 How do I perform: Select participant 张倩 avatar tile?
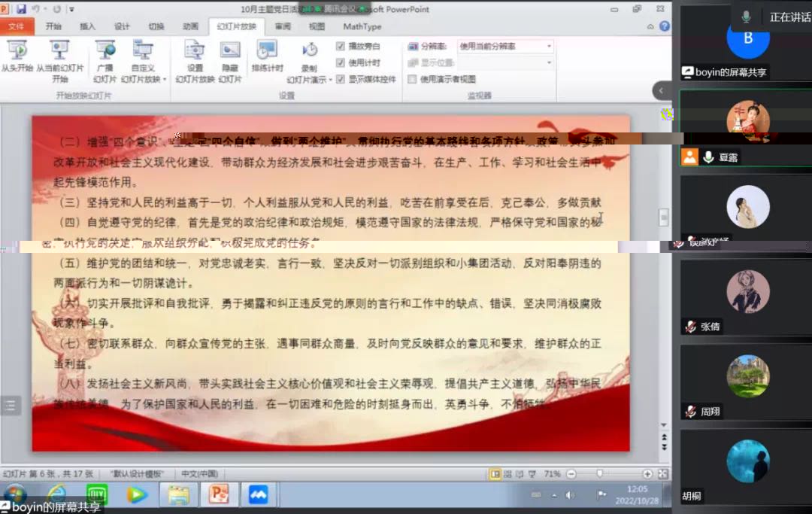click(x=746, y=297)
